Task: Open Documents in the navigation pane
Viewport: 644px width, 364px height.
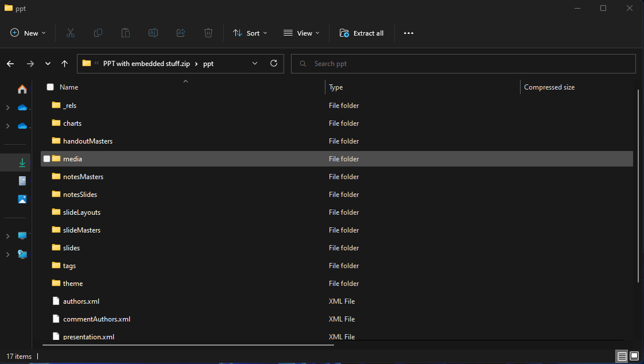Action: (x=22, y=181)
